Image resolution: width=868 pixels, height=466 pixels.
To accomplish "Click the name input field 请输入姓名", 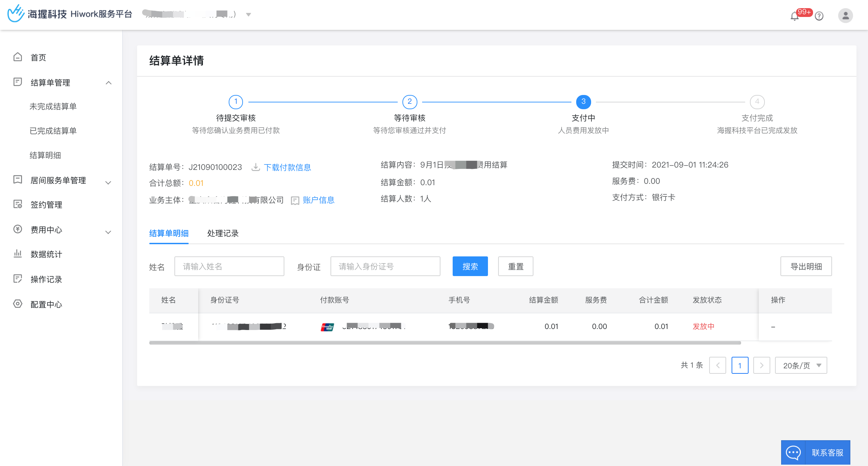I will pos(229,266).
